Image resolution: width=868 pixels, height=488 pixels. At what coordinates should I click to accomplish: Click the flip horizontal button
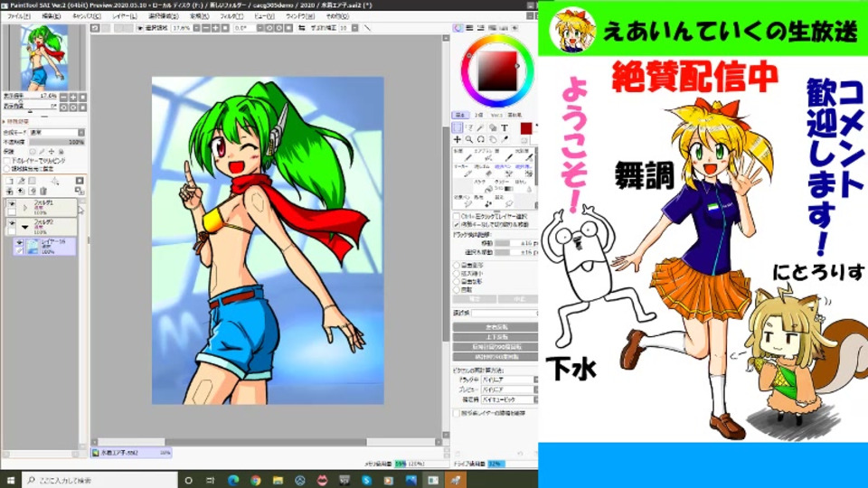(495, 328)
